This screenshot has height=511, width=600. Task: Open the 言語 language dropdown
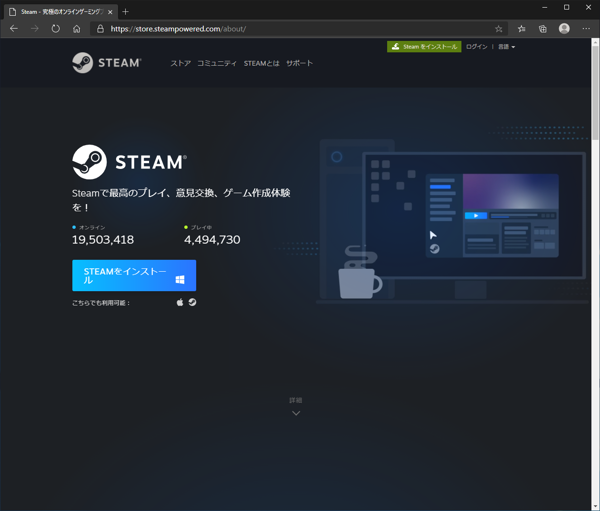pos(506,47)
